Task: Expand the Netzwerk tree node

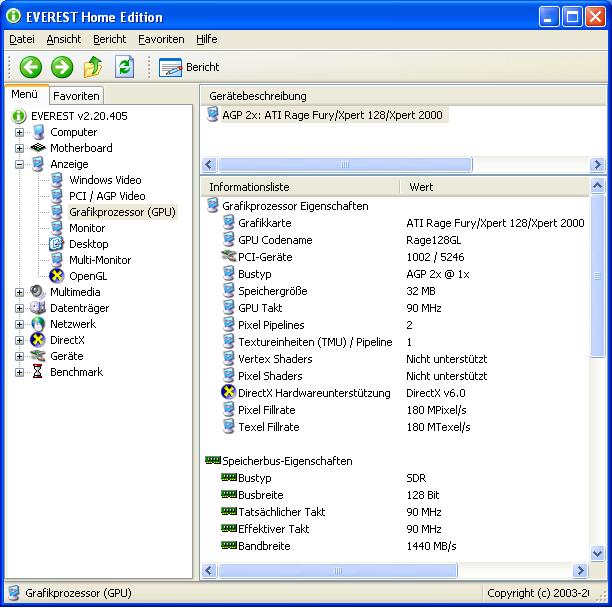Action: tap(19, 324)
